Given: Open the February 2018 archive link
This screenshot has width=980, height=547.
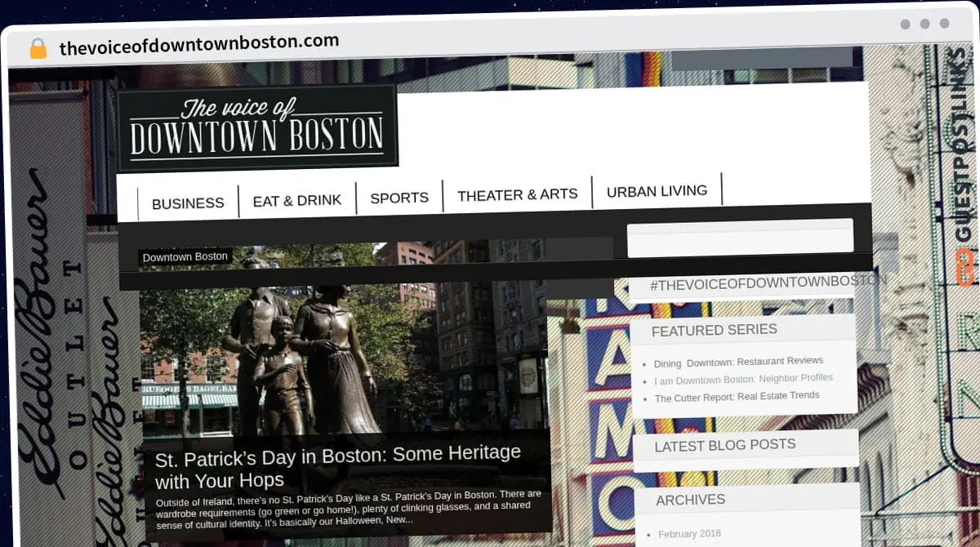Looking at the screenshot, I should click(x=689, y=534).
